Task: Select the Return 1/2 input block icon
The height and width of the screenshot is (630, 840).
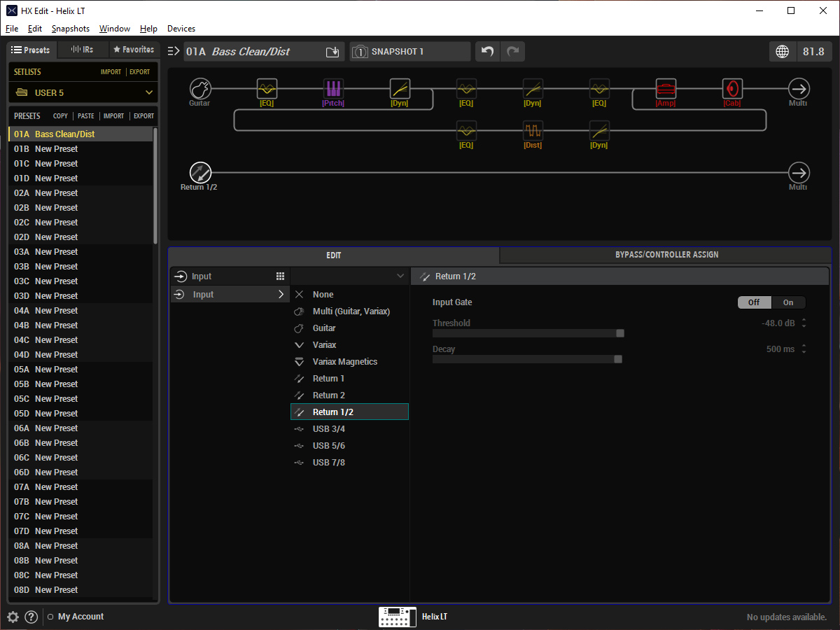Action: [200, 173]
